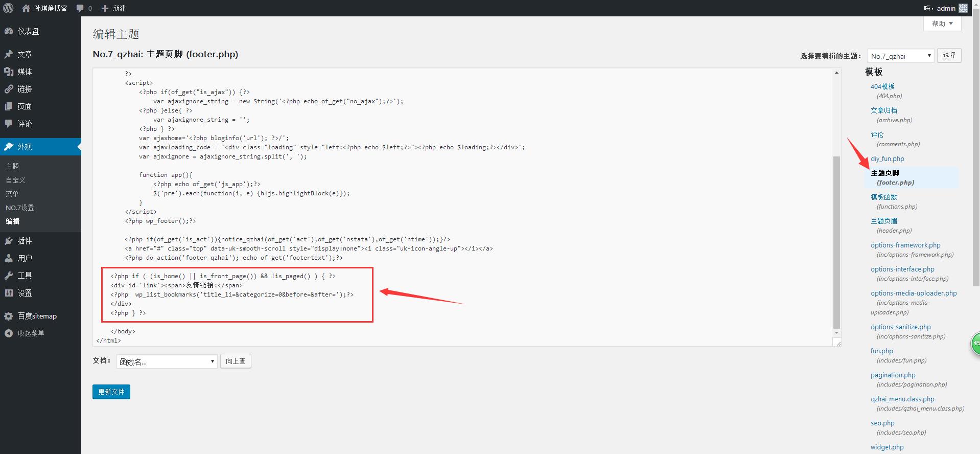Select 编辑 submenu item
The image size is (980, 454).
[x=13, y=221]
